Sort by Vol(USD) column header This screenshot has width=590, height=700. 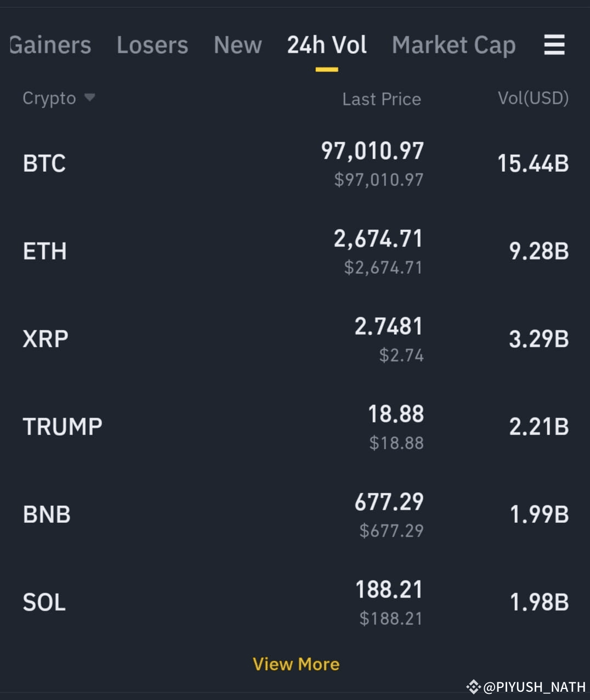(x=533, y=98)
